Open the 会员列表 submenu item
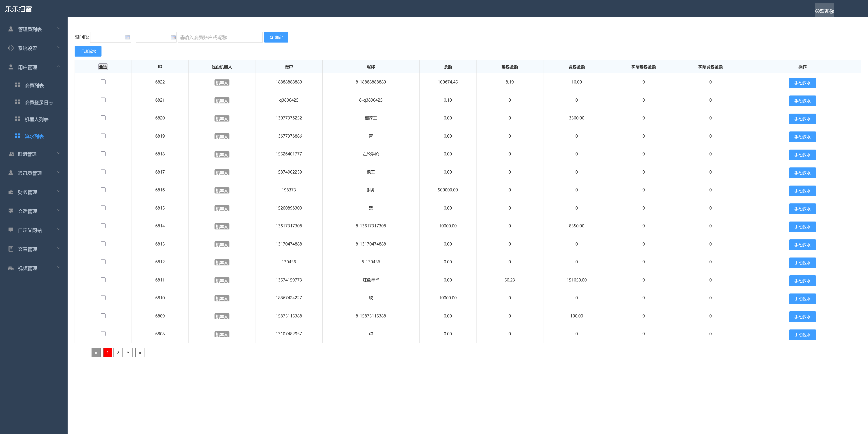 point(34,86)
